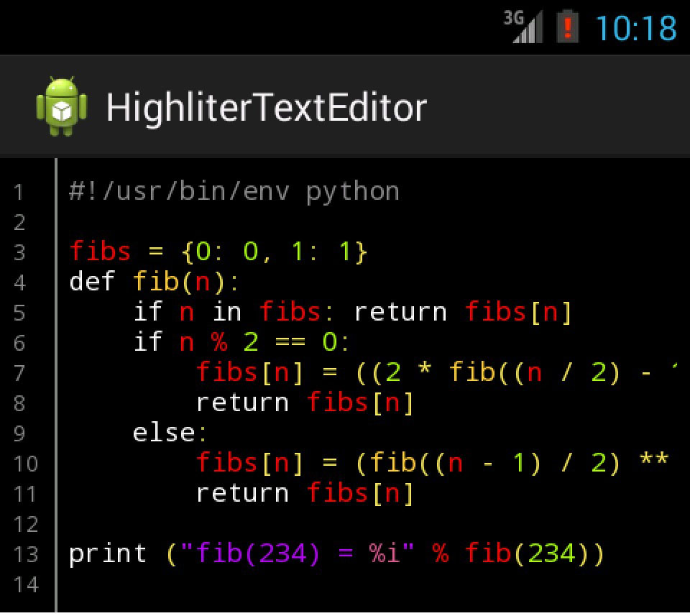Viewport: 690px width, 616px height.
Task: Tap the battery warning icon
Action: pos(568,27)
